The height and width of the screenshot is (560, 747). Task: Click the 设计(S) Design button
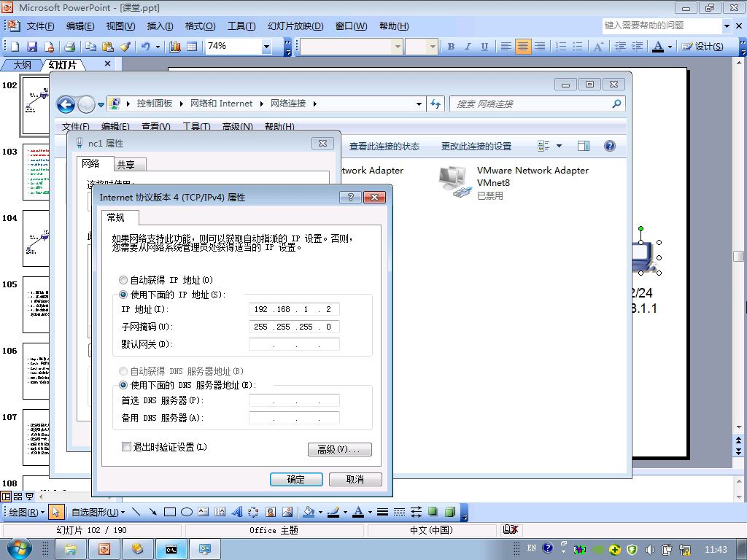(x=703, y=46)
